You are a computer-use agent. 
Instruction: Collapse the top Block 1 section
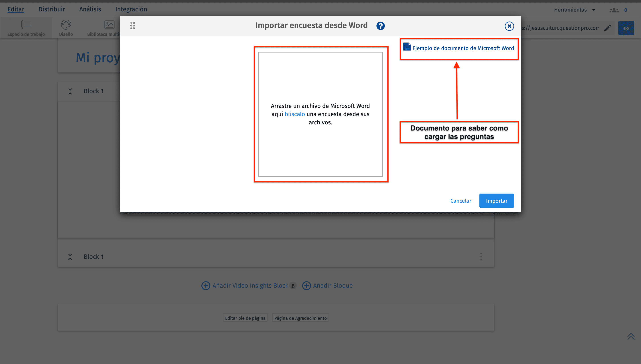point(70,91)
